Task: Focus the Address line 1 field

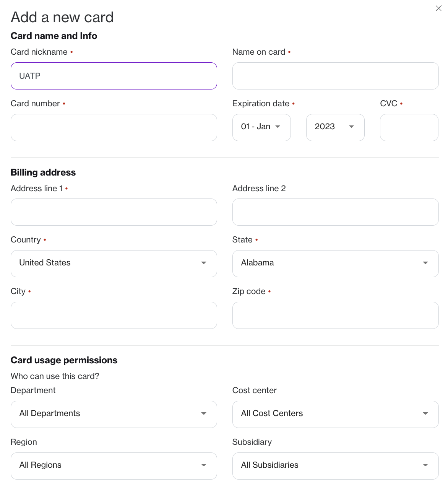Action: [114, 212]
